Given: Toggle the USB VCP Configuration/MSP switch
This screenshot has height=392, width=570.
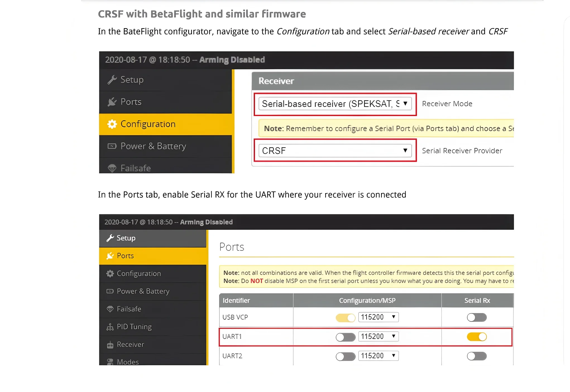Looking at the screenshot, I should tap(346, 318).
